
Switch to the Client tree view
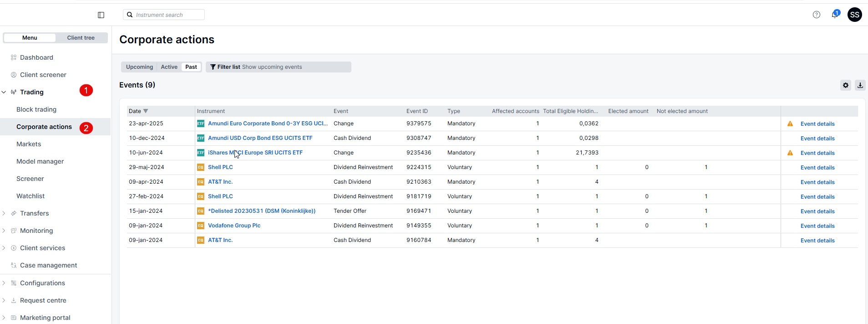tap(81, 38)
